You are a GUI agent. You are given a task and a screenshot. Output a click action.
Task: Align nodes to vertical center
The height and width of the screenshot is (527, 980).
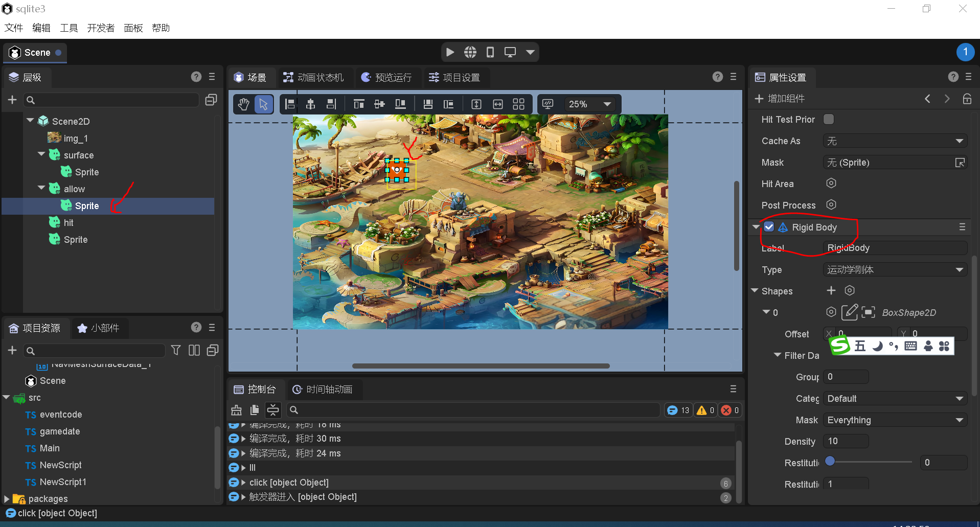(379, 104)
